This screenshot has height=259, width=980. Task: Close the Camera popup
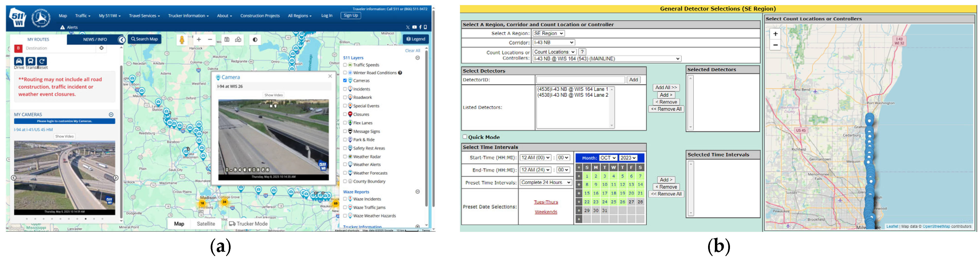[330, 76]
